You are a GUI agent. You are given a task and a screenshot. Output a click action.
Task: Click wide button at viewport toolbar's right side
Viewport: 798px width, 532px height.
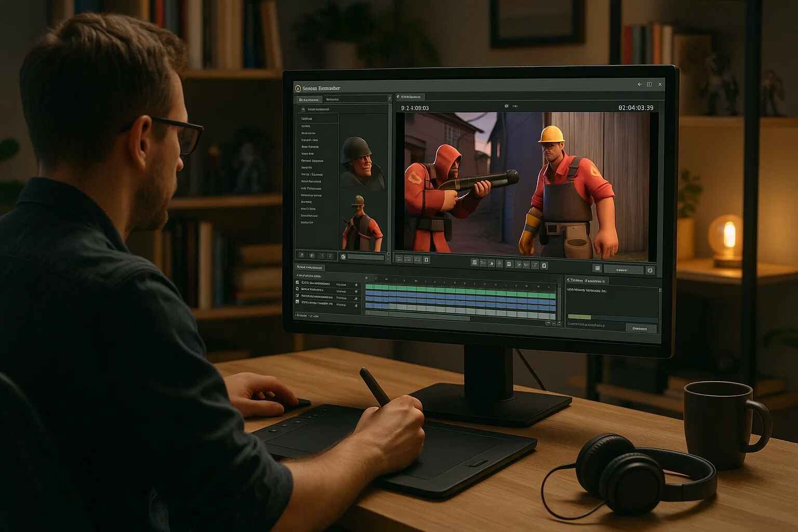[623, 270]
